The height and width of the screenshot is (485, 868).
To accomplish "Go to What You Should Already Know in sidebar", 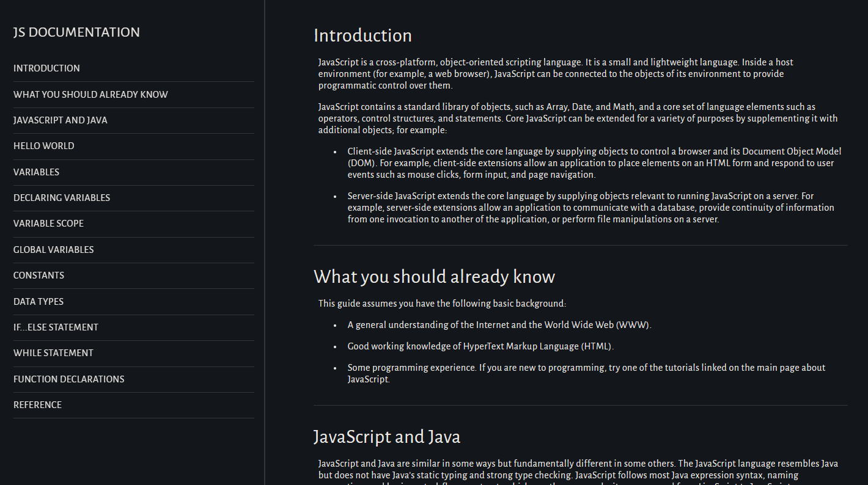I will (90, 95).
